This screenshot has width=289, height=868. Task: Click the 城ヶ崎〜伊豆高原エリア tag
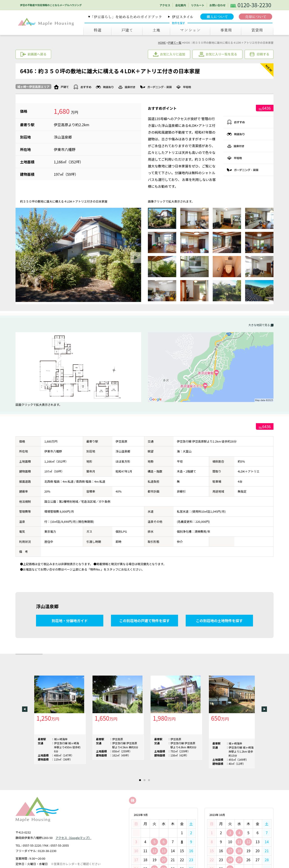coord(33,87)
